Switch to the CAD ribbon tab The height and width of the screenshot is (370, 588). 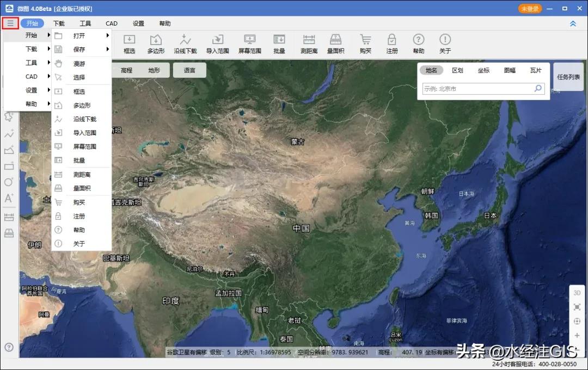[x=112, y=23]
